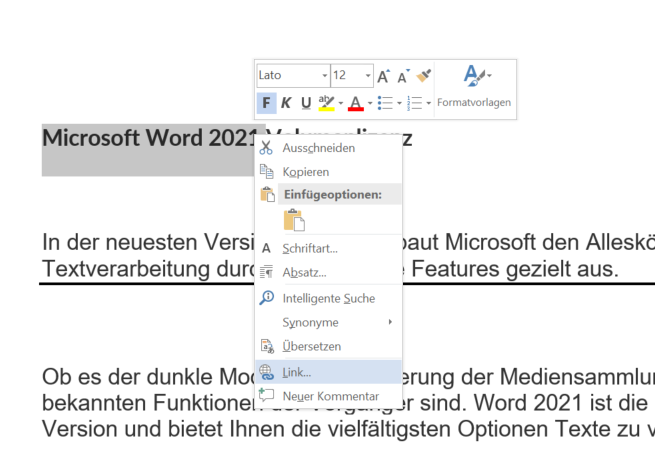Click the clipboard icon beside Einfügeoptionen
655x454 pixels.
tap(267, 195)
